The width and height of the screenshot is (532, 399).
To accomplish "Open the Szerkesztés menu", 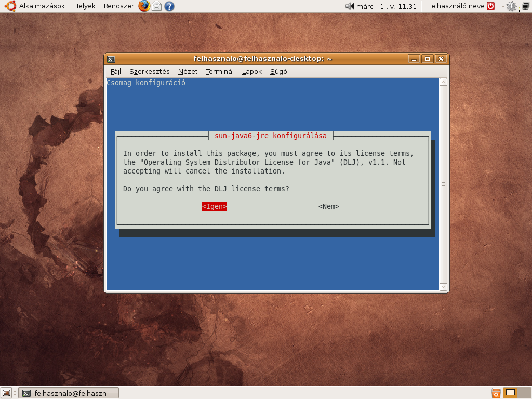I will click(149, 72).
